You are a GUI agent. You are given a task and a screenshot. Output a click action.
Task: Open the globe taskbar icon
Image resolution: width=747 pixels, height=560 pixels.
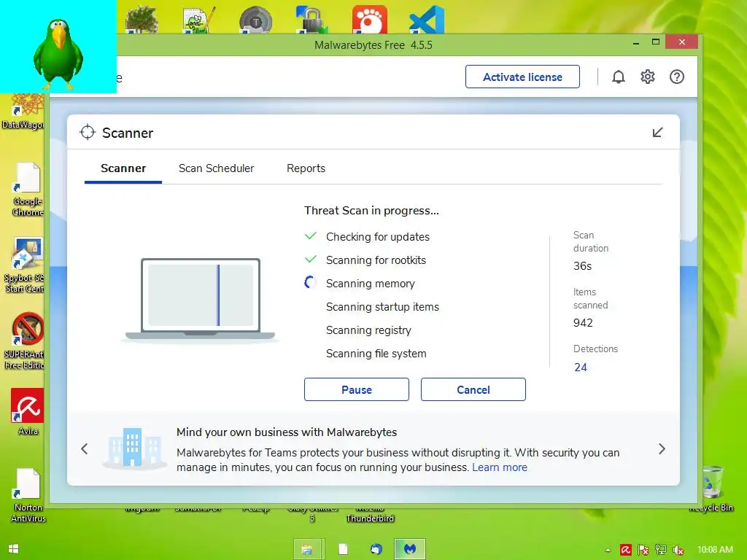coord(376,550)
